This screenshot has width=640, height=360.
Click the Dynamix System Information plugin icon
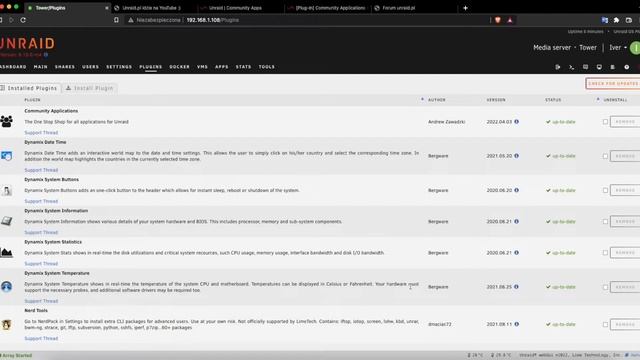click(6, 221)
